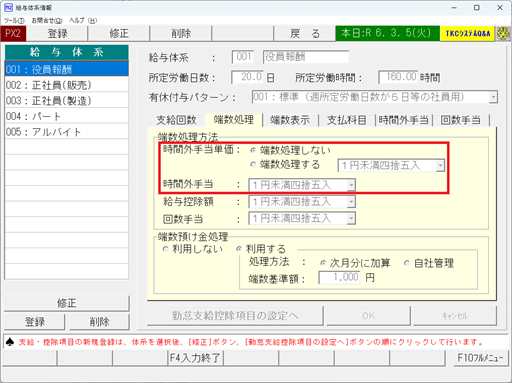This screenshot has width=512, height=383.
Task: Select 端数処理しない radio button
Action: point(253,150)
